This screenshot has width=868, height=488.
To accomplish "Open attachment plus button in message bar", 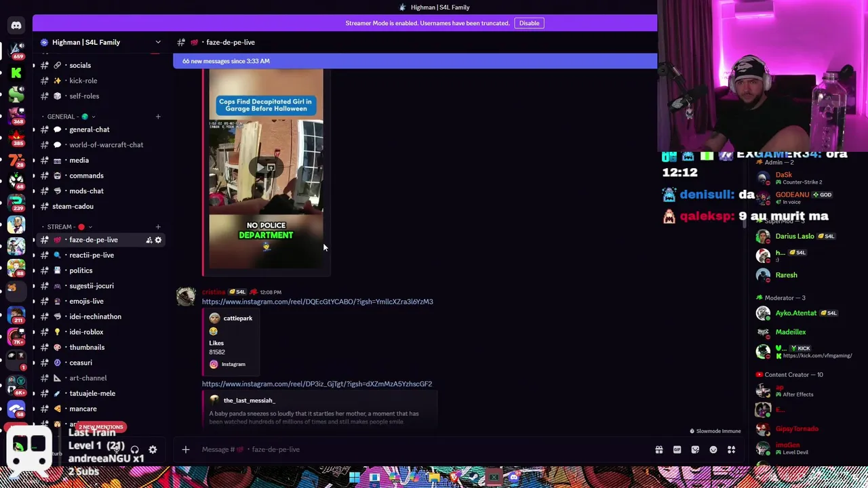I will click(x=185, y=449).
